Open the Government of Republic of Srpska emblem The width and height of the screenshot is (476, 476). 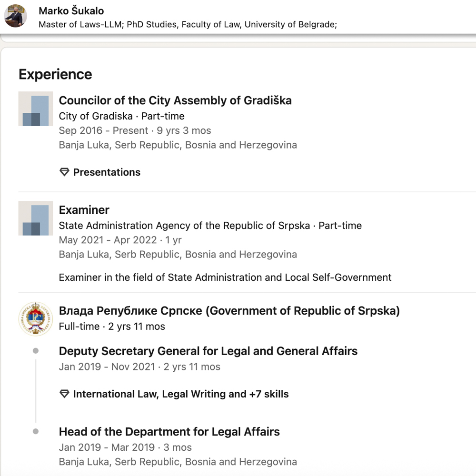[36, 318]
